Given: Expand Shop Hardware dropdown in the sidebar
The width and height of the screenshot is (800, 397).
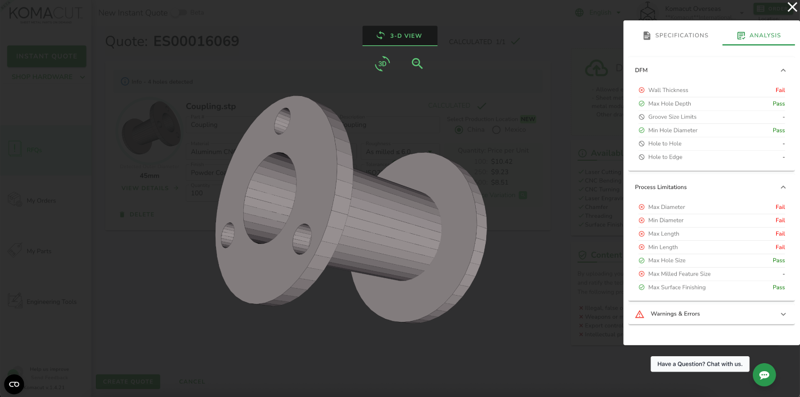Looking at the screenshot, I should [48, 77].
